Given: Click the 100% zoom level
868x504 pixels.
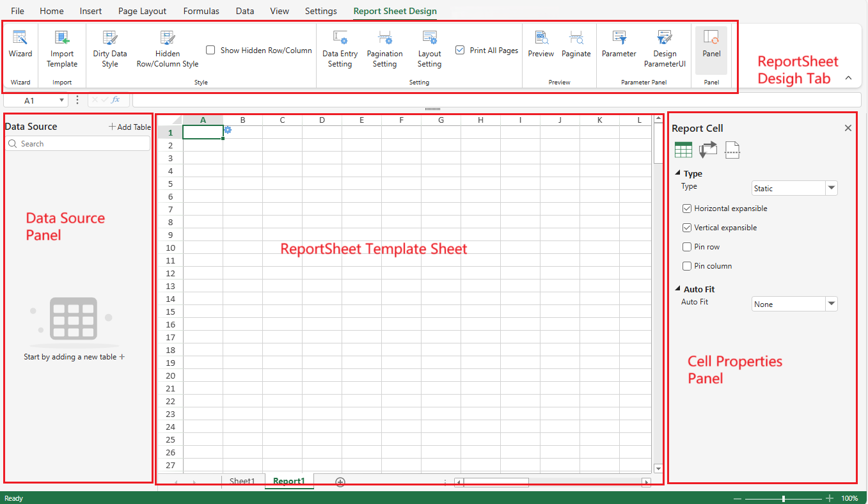Looking at the screenshot, I should [849, 498].
